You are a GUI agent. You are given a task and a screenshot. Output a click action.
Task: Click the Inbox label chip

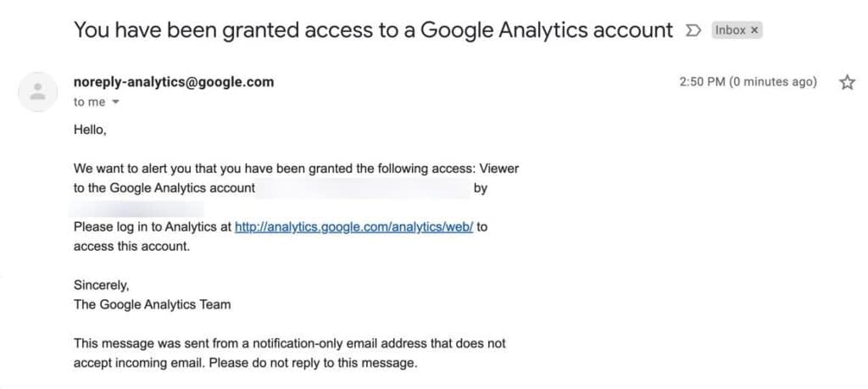tap(737, 31)
